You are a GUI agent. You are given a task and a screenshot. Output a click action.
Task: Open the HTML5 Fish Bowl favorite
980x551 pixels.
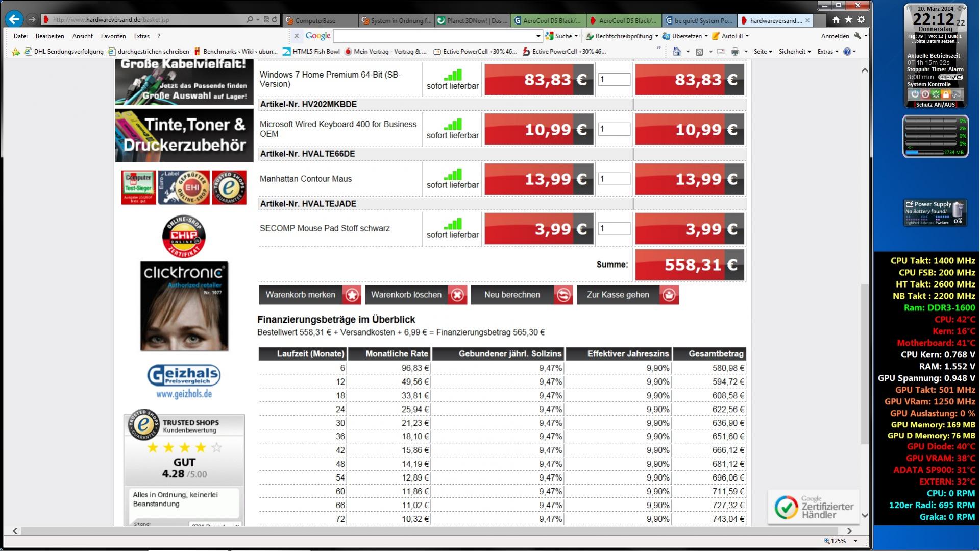click(x=311, y=52)
